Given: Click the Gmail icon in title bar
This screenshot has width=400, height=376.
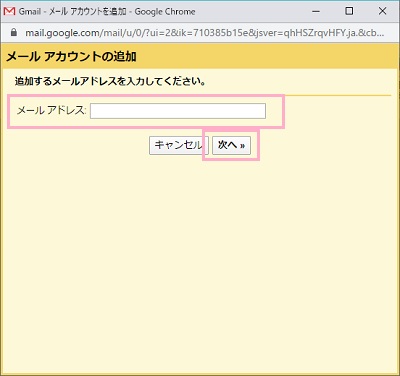Looking at the screenshot, I should tap(9, 11).
